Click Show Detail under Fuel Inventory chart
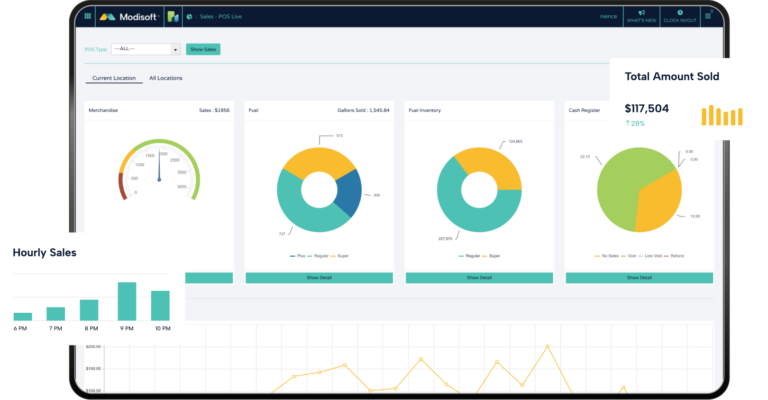Image resolution: width=768 pixels, height=400 pixels. (479, 277)
